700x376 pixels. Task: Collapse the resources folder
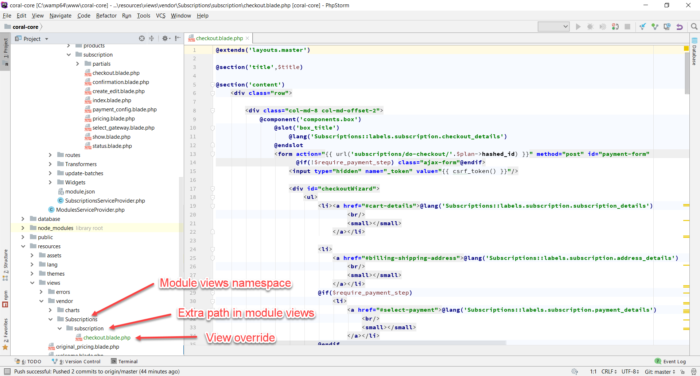[x=23, y=246]
